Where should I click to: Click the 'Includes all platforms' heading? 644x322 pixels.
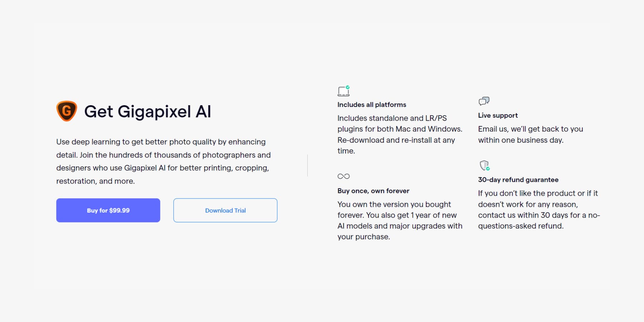[372, 104]
